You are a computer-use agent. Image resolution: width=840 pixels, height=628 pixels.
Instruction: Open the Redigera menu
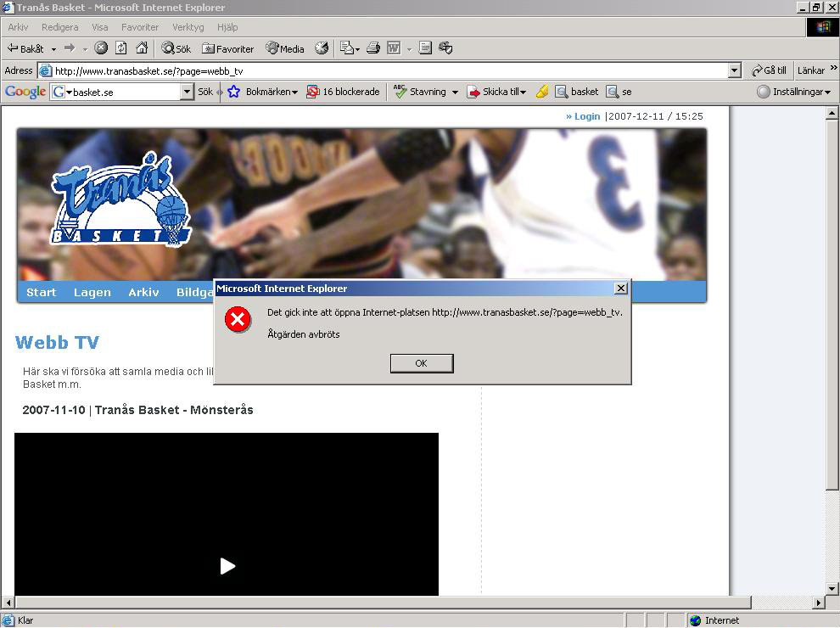tap(60, 27)
